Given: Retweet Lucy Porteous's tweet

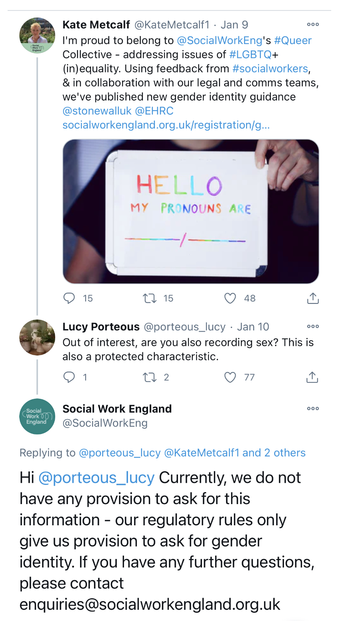Looking at the screenshot, I should 150,377.
